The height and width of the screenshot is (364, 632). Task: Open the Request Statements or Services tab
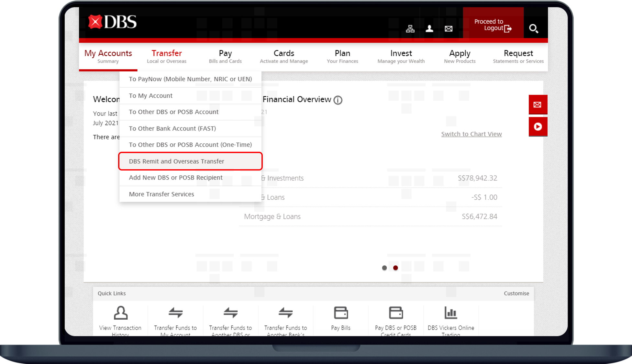coord(518,56)
